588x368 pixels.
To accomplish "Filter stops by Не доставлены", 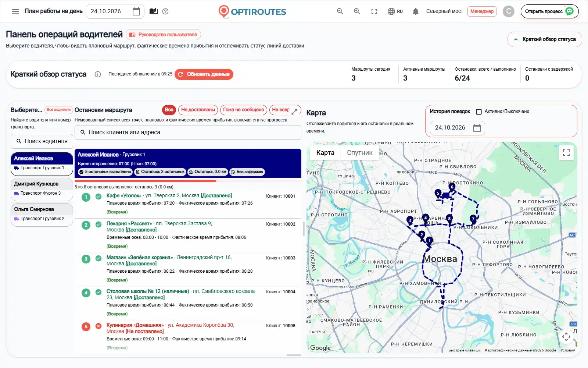I will [198, 110].
